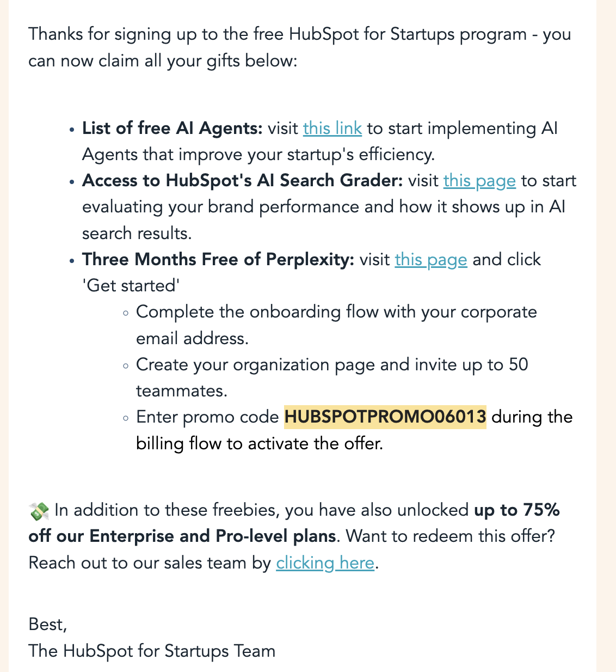Image resolution: width=616 pixels, height=672 pixels.
Task: Click the 'billing flow to activate the offer' line
Action: (260, 443)
